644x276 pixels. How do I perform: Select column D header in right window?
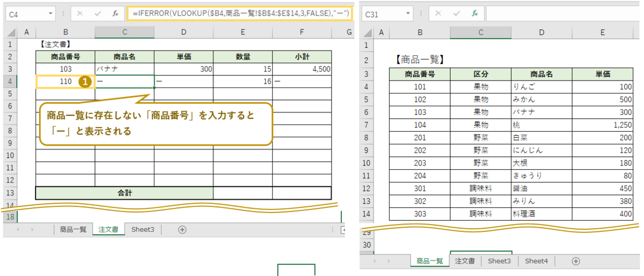(541, 33)
